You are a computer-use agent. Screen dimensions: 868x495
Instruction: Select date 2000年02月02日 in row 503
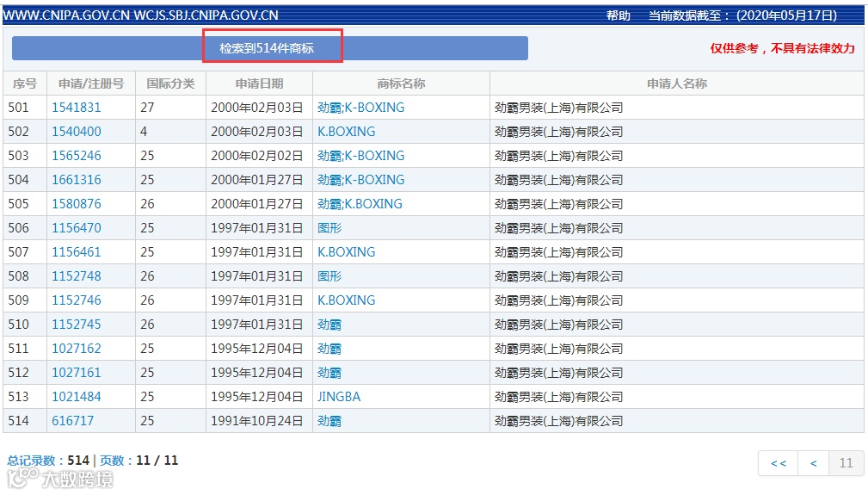click(257, 156)
